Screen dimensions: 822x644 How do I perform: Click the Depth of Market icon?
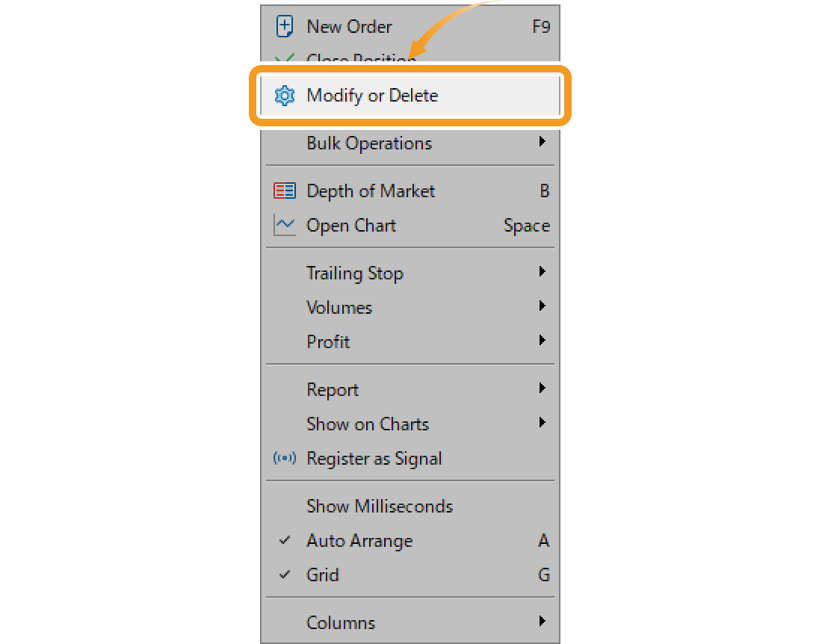[284, 191]
